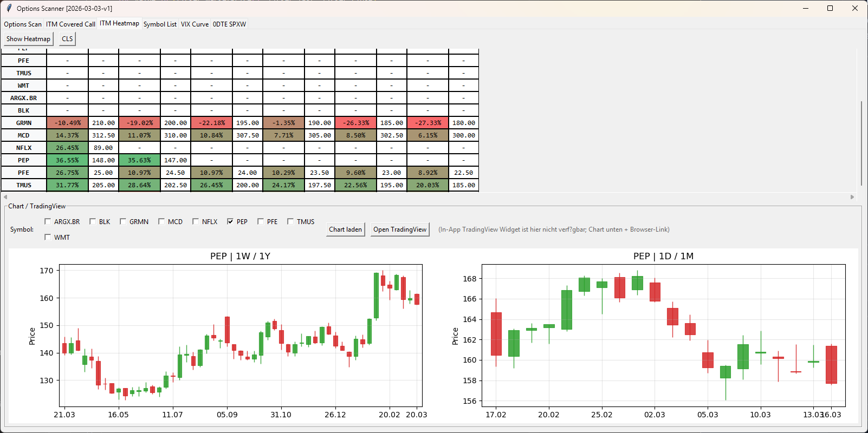Check the NFLX symbol checkbox
The height and width of the screenshot is (433, 868).
196,221
